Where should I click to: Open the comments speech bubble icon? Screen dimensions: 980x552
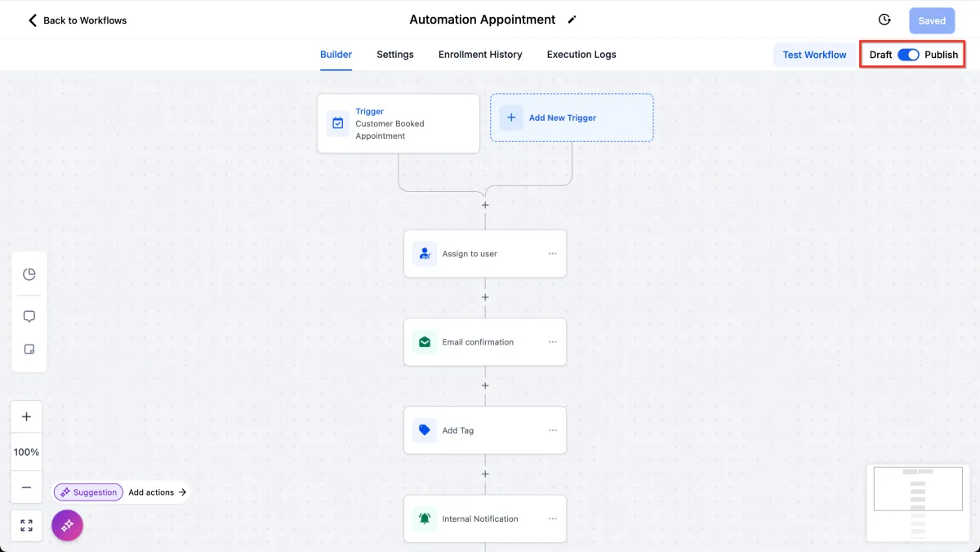pos(29,317)
